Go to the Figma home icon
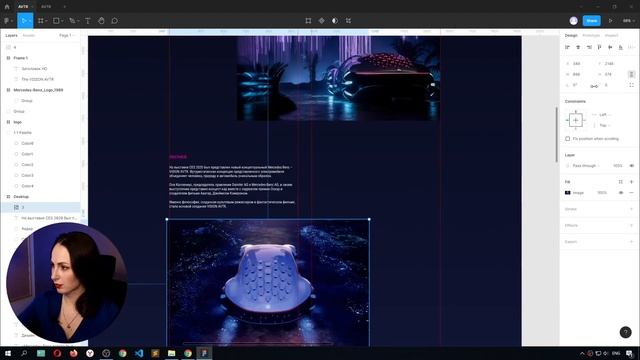Image resolution: width=640 pixels, height=360 pixels. pyautogui.click(x=7, y=7)
